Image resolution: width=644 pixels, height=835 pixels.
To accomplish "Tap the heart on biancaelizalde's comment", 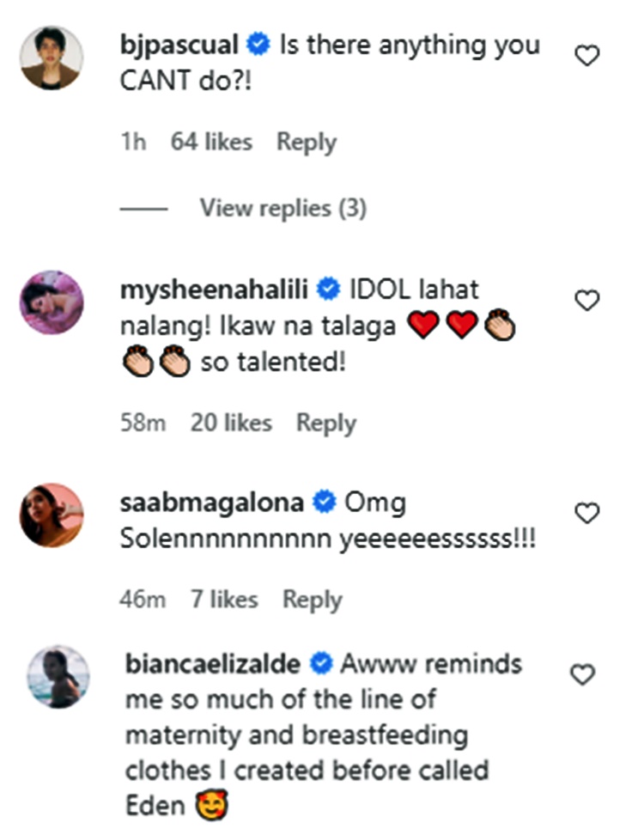I will [x=583, y=675].
